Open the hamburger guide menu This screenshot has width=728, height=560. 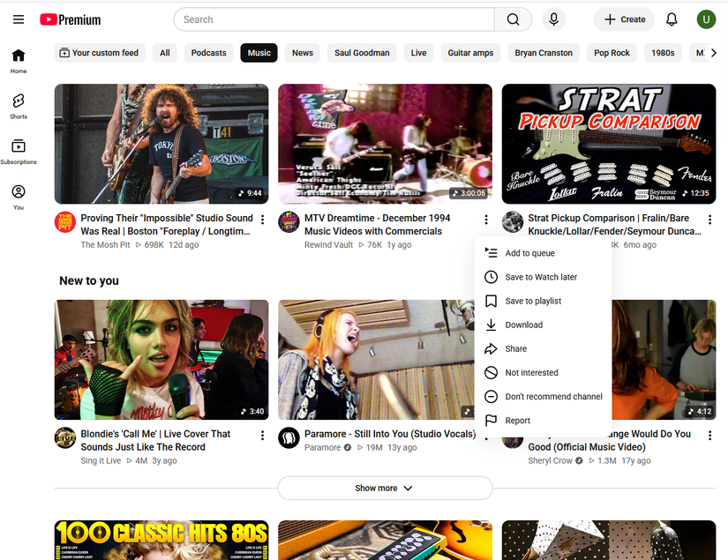[19, 19]
